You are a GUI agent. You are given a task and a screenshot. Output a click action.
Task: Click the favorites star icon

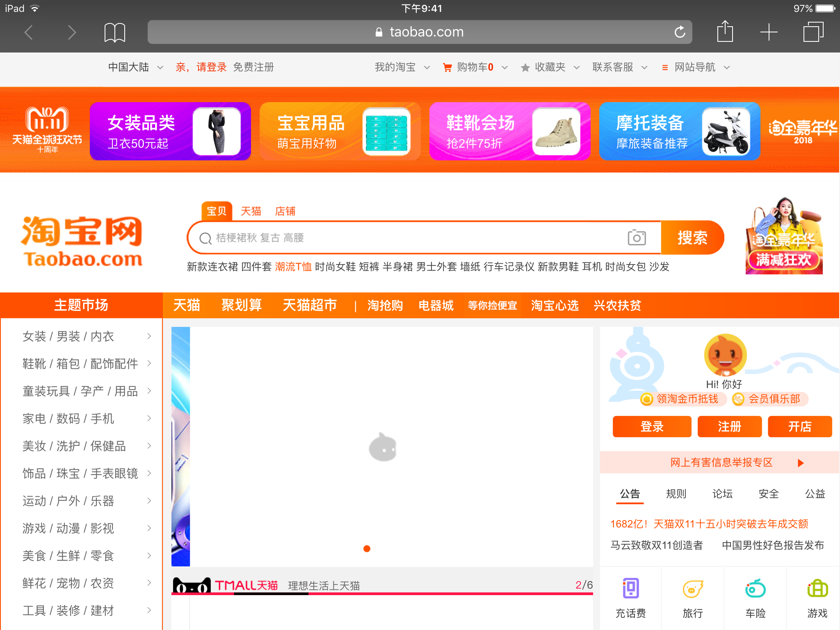[525, 67]
